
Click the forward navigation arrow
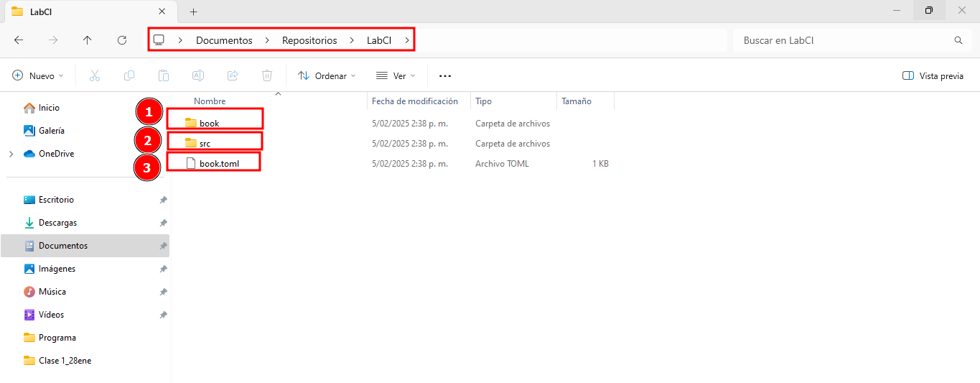53,40
